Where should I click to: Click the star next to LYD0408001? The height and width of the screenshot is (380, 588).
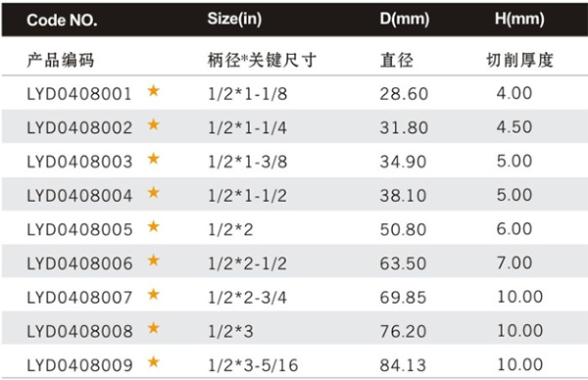(x=154, y=91)
